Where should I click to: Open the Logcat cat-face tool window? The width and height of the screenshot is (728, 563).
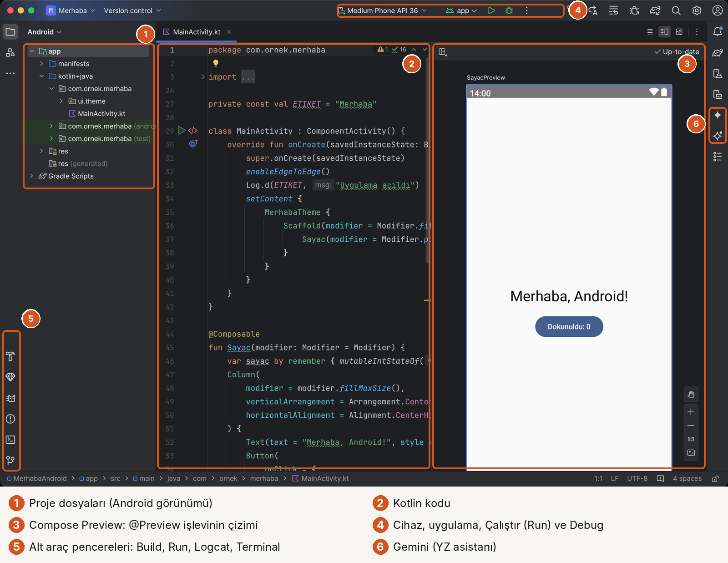click(x=10, y=398)
